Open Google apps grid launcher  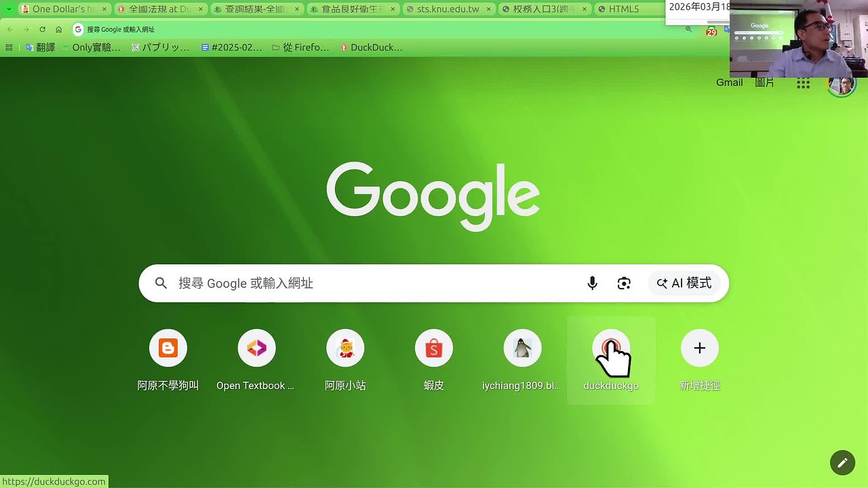pos(804,83)
